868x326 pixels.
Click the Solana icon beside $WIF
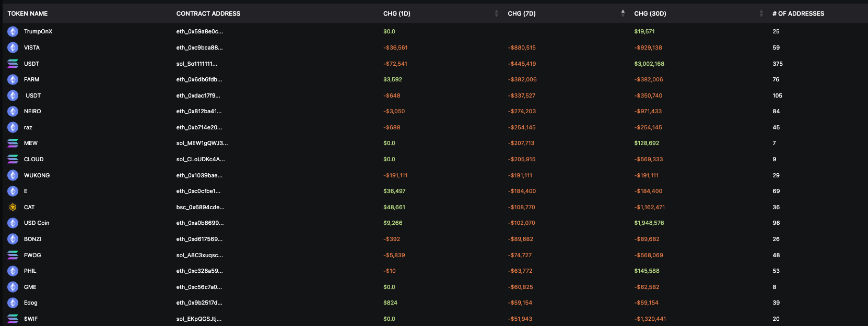tap(13, 319)
